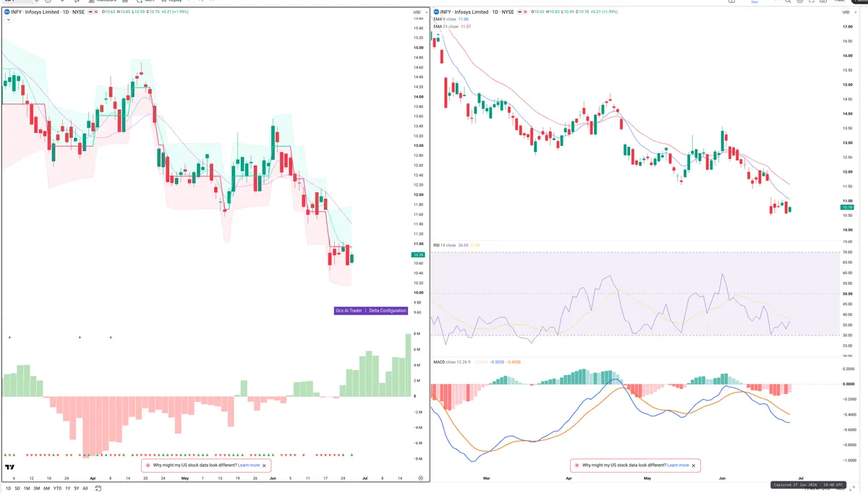Viewport: 868px width, 493px height.
Task: Select the 5Y time range
Action: (77, 489)
